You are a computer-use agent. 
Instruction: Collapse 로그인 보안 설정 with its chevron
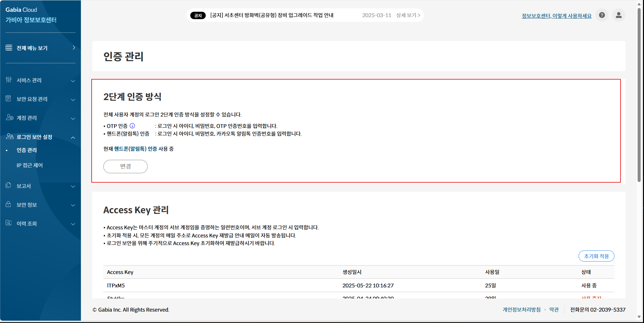pyautogui.click(x=73, y=137)
